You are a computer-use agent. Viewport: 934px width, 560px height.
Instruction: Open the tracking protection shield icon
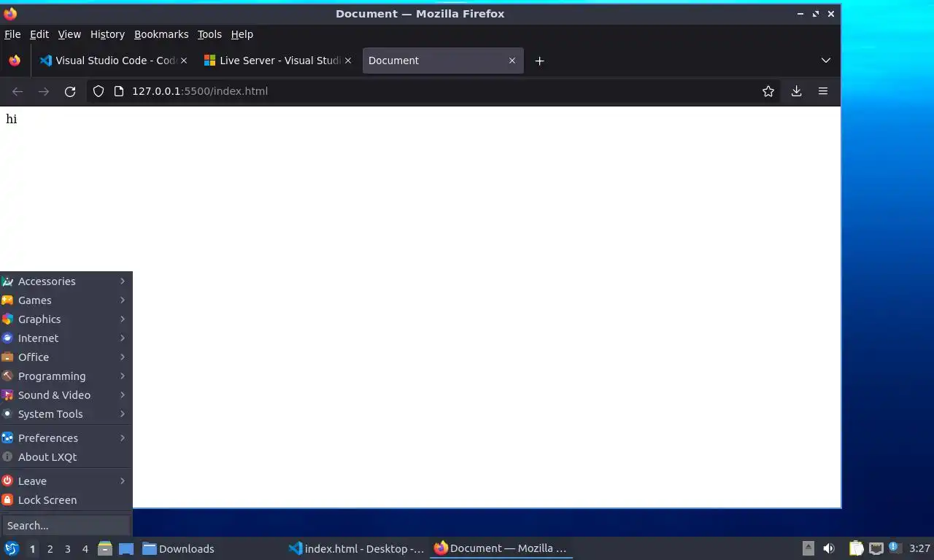99,91
